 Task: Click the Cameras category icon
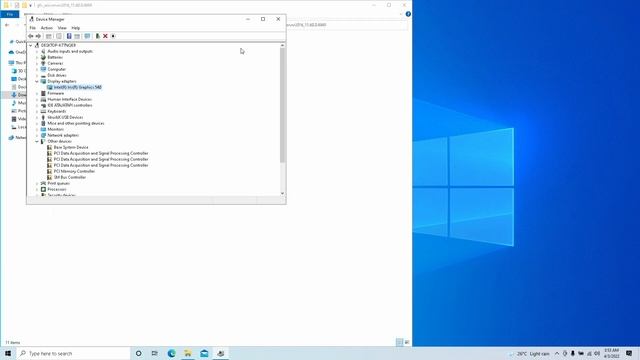pyautogui.click(x=43, y=63)
